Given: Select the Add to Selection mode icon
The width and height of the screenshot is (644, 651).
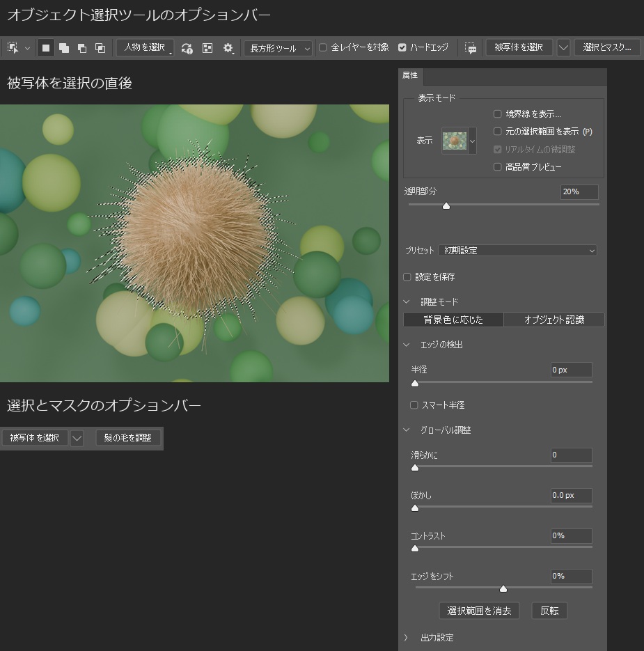Looking at the screenshot, I should coord(64,48).
